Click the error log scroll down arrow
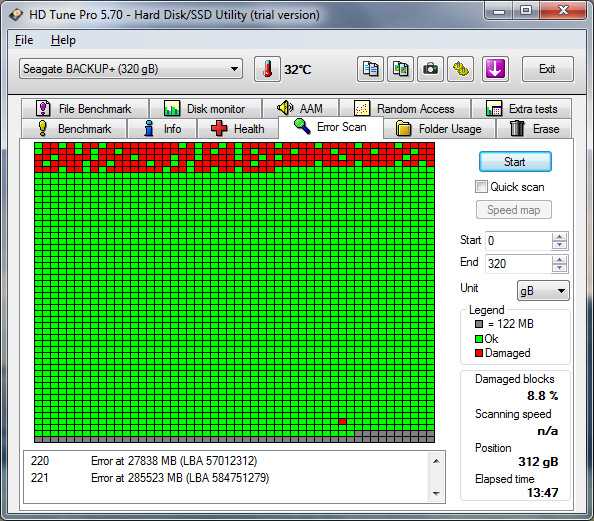 436,493
